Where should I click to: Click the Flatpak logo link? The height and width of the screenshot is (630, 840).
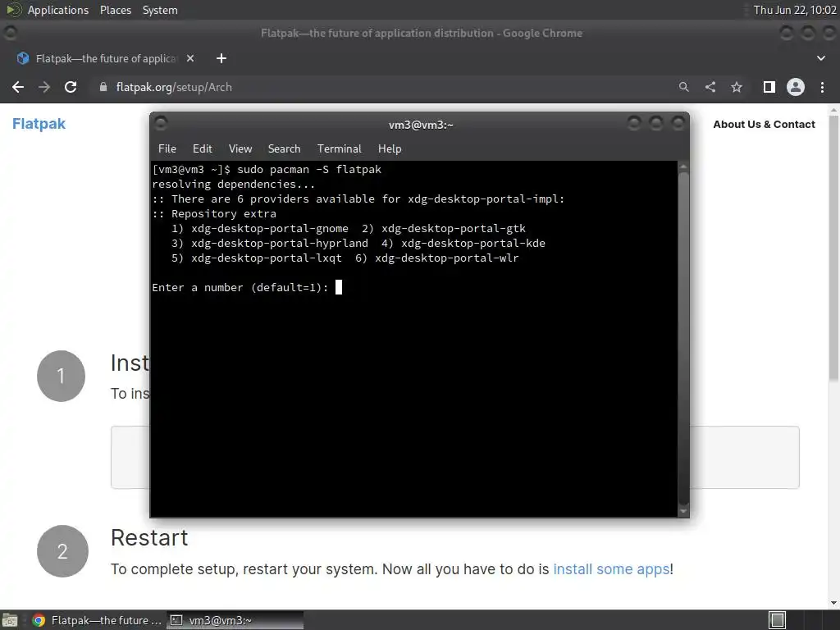coord(39,124)
